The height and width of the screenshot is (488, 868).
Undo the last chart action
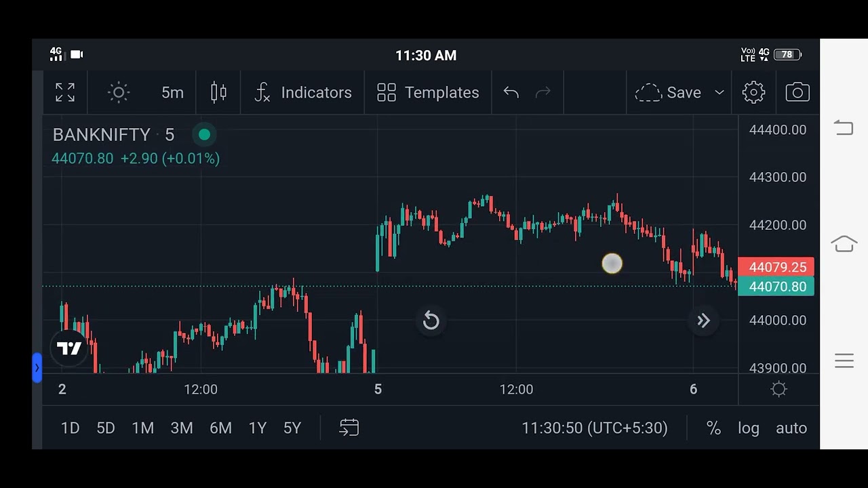click(x=511, y=93)
